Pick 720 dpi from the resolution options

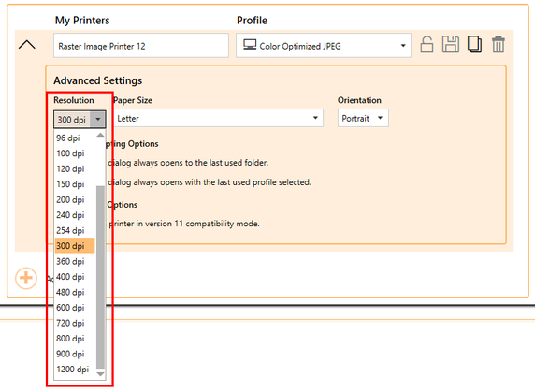(75, 323)
